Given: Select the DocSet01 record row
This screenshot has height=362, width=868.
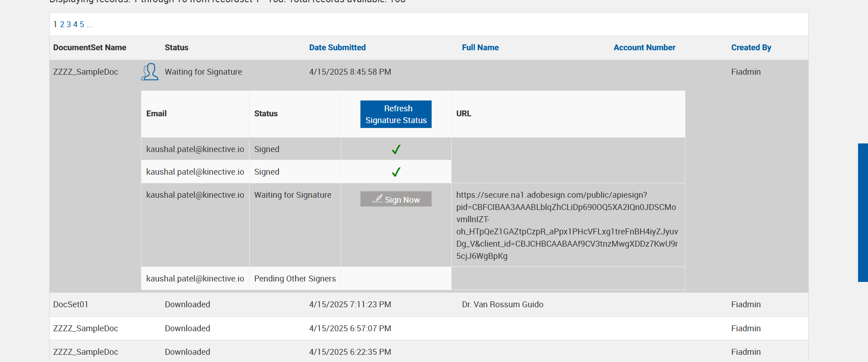Looking at the screenshot, I should 71,305.
